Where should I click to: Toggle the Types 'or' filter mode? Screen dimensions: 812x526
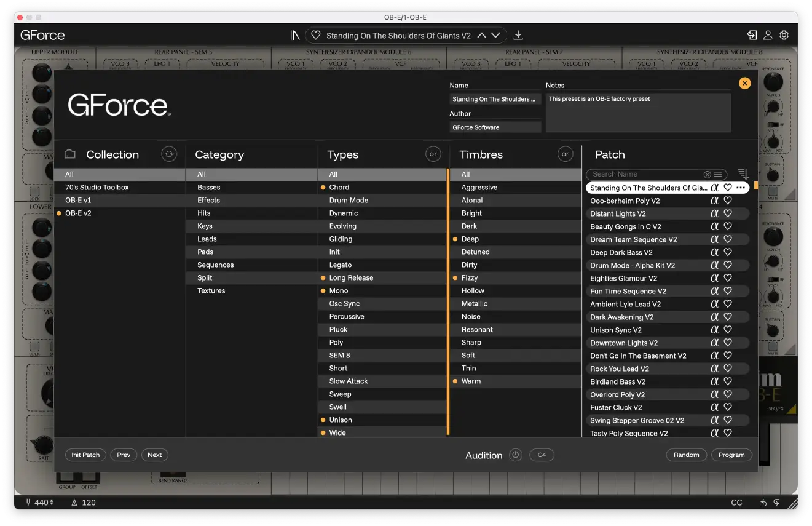pos(433,154)
